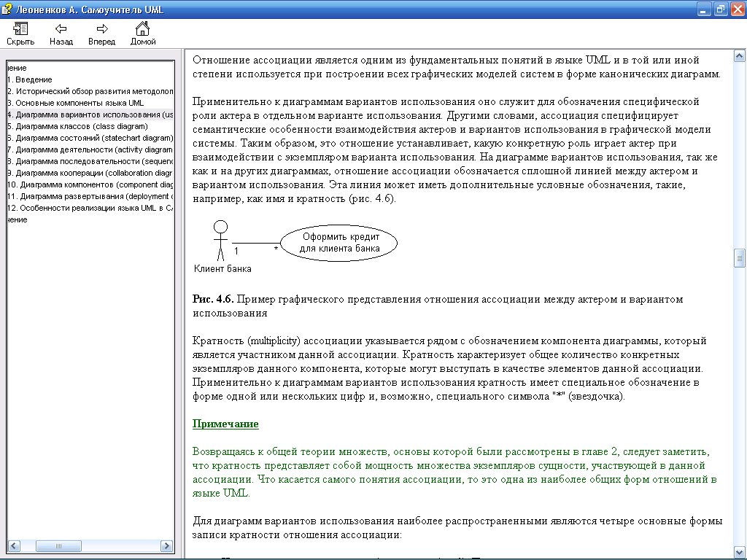This screenshot has height=560, width=747.
Task: Open 8. Диаграмма последовательности chapter
Action: coord(90,161)
